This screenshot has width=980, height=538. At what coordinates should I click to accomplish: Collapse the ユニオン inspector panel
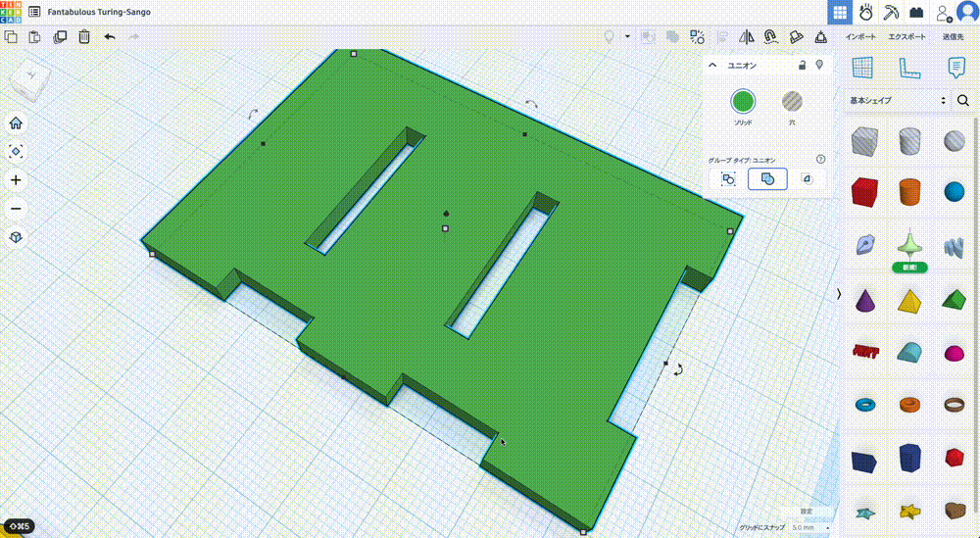pyautogui.click(x=714, y=65)
